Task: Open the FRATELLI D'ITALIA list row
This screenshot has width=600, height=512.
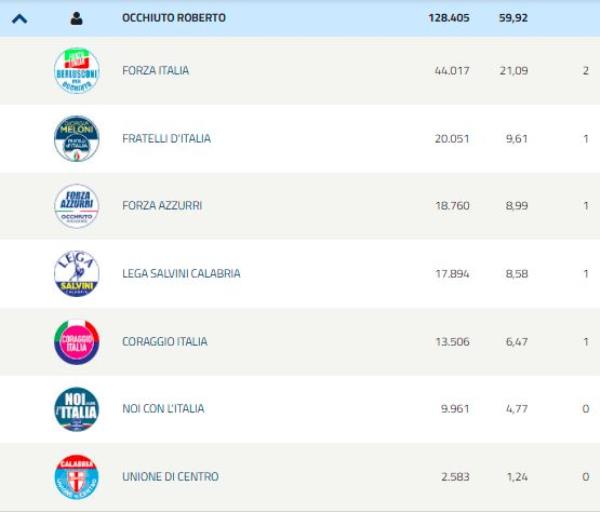Action: [x=166, y=139]
